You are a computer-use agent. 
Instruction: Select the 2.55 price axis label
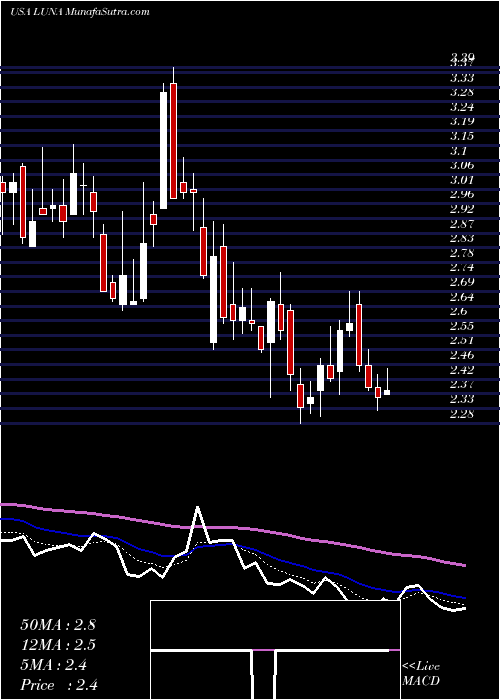click(x=462, y=326)
